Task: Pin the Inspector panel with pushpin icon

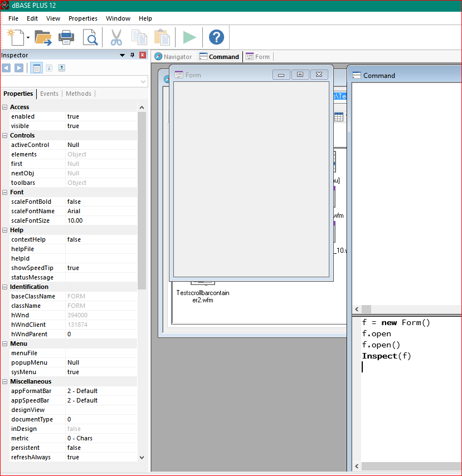Action: [x=132, y=55]
